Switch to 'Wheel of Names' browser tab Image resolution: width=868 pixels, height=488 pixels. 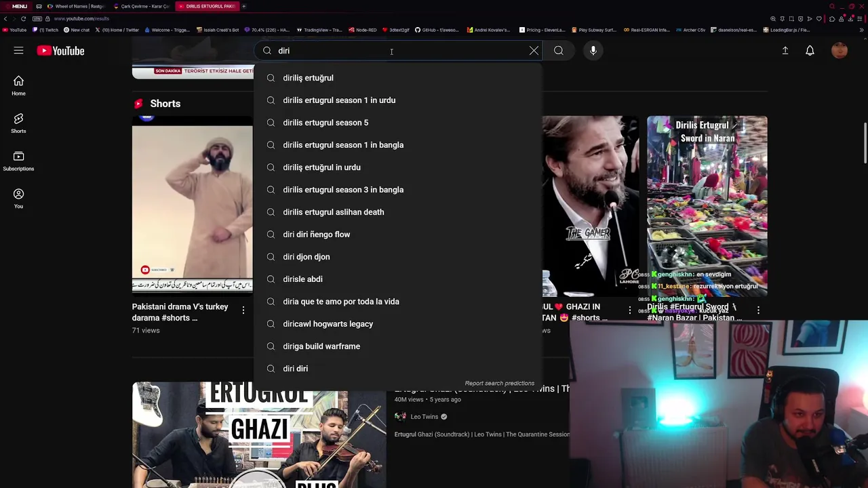(76, 6)
